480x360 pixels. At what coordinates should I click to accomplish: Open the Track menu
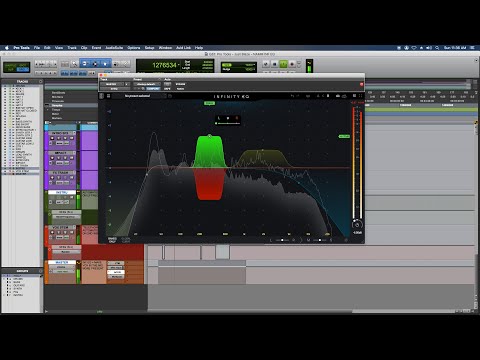[x=72, y=48]
